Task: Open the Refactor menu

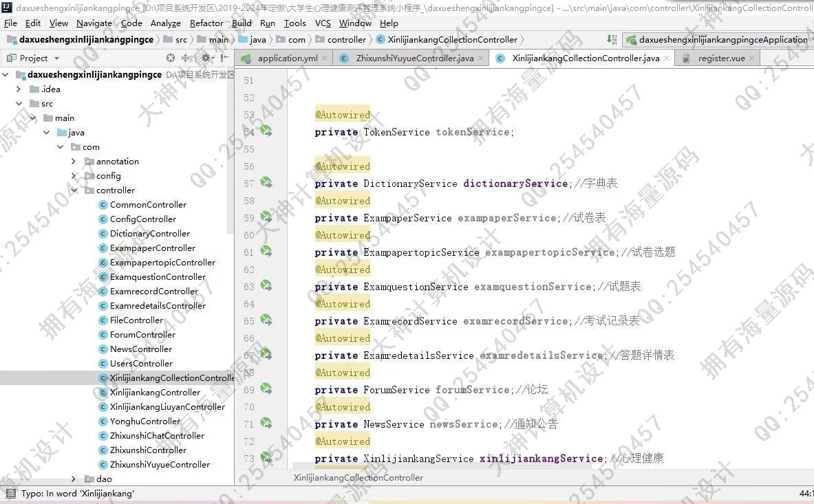Action: 206,23
